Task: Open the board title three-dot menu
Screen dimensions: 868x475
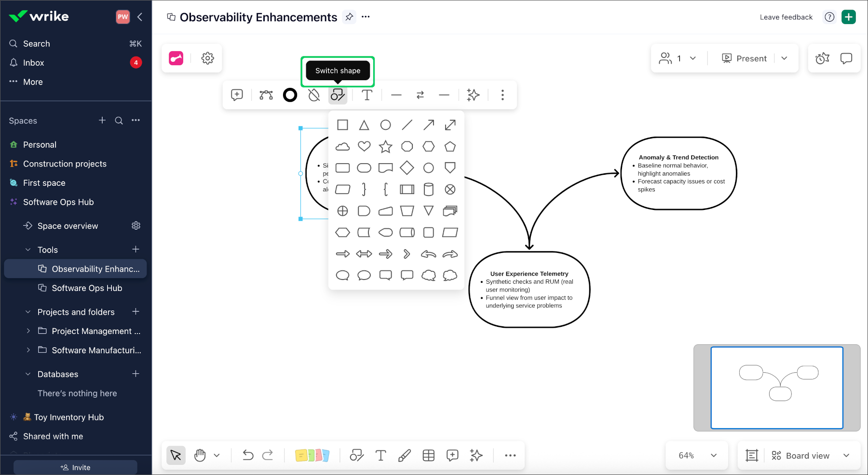Action: tap(365, 17)
